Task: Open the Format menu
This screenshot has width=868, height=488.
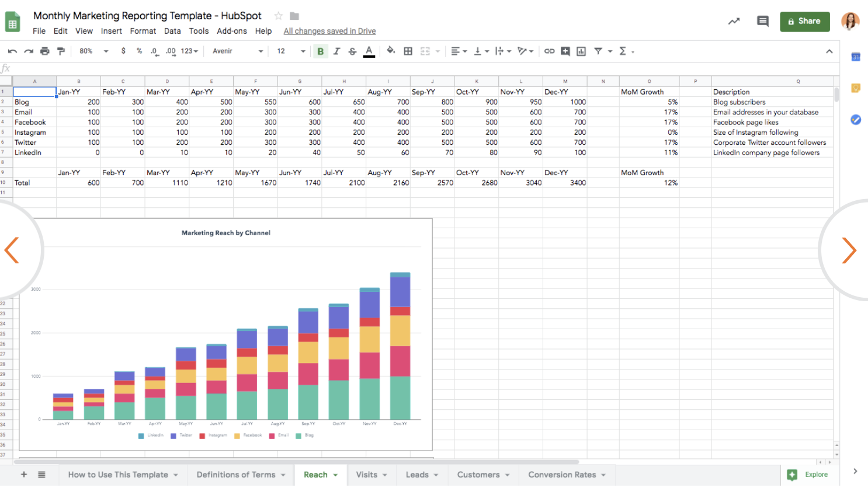Action: point(143,31)
